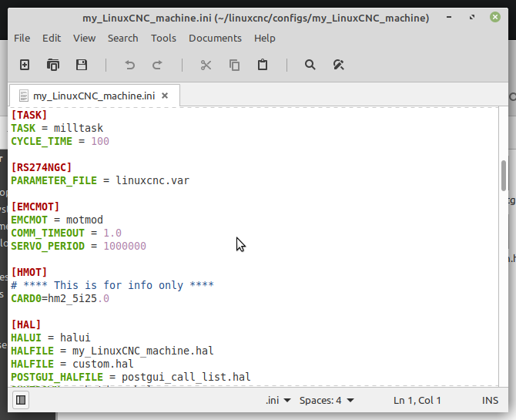Toggle the side pane button

pos(21,400)
